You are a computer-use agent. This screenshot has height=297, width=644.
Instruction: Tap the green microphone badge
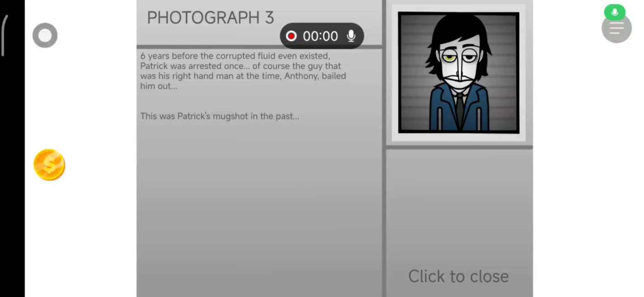click(615, 12)
